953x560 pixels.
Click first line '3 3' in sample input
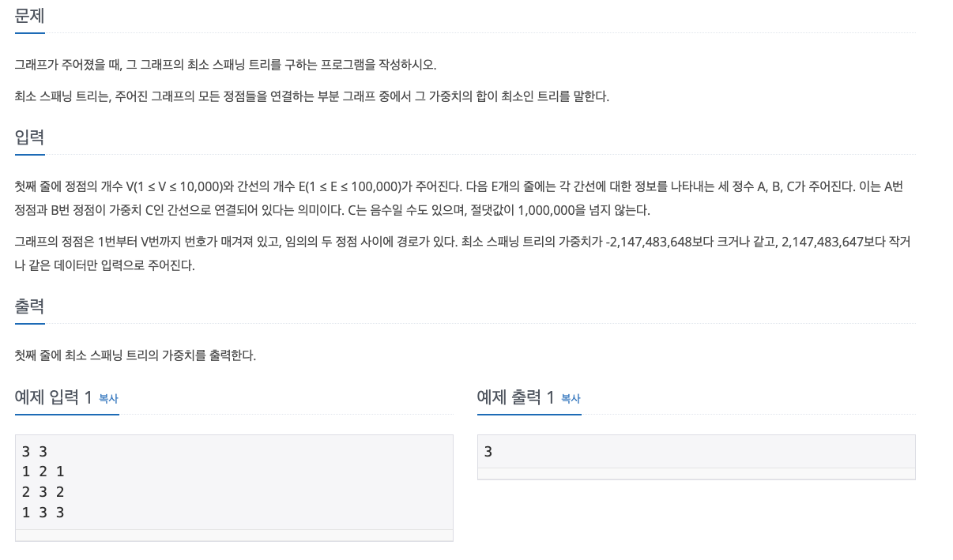click(35, 452)
